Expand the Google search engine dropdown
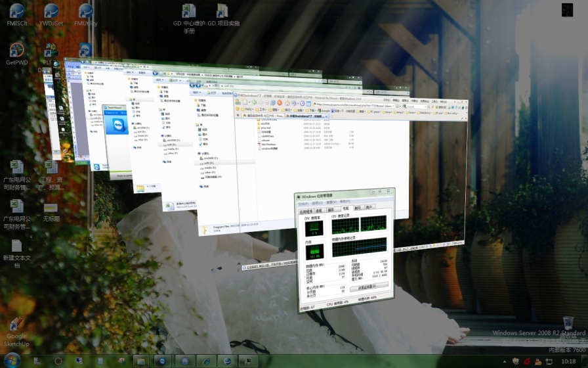The image size is (588, 368). click(425, 106)
